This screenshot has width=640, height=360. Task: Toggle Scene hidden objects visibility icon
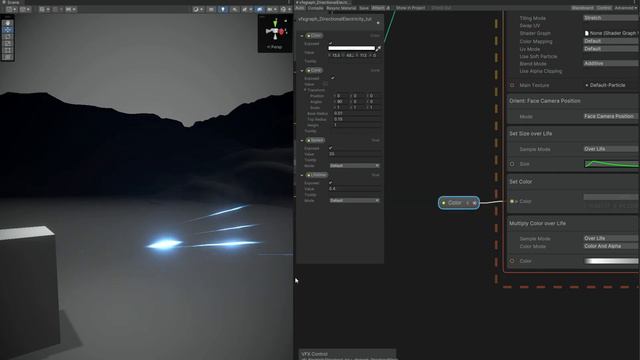(x=260, y=9)
